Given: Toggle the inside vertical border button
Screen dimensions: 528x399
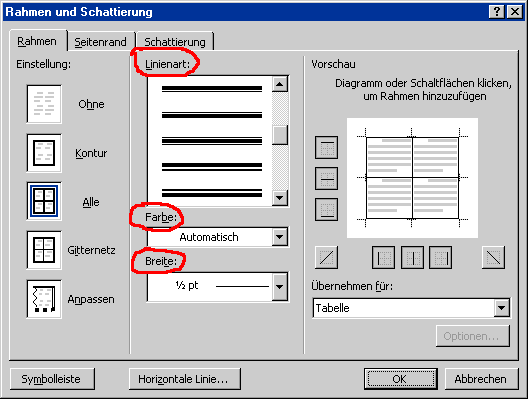Looking at the screenshot, I should (412, 258).
